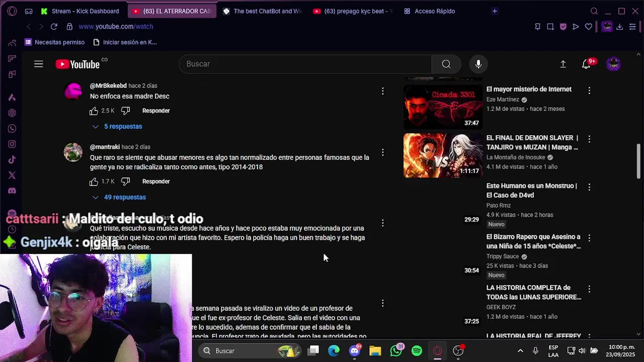Switch to Stream - Kick Dashboard tab
644x362 pixels.
tap(80, 11)
